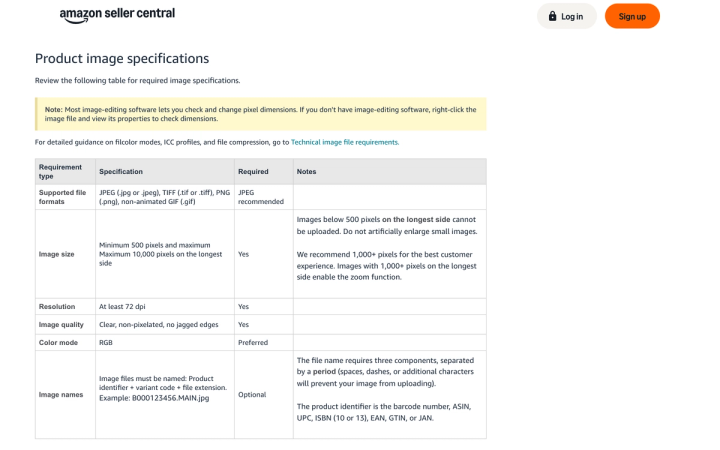Viewport: 720px width, 450px height.
Task: Click note 'We recommend 1,000+ pixels' paragraph
Action: click(x=387, y=266)
